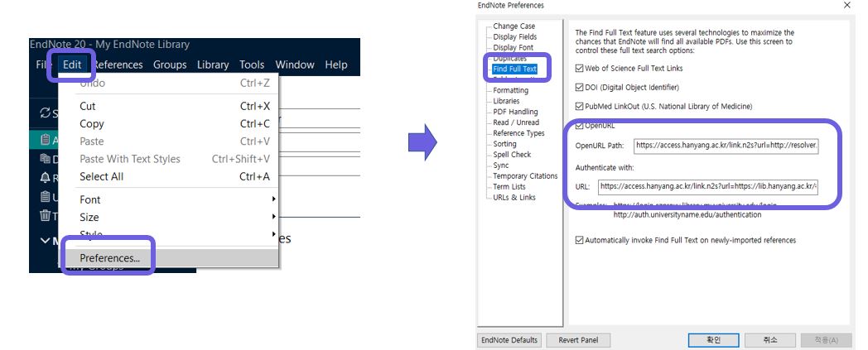Disable the PubMed LinkOut checkbox
The height and width of the screenshot is (350, 868).
580,106
